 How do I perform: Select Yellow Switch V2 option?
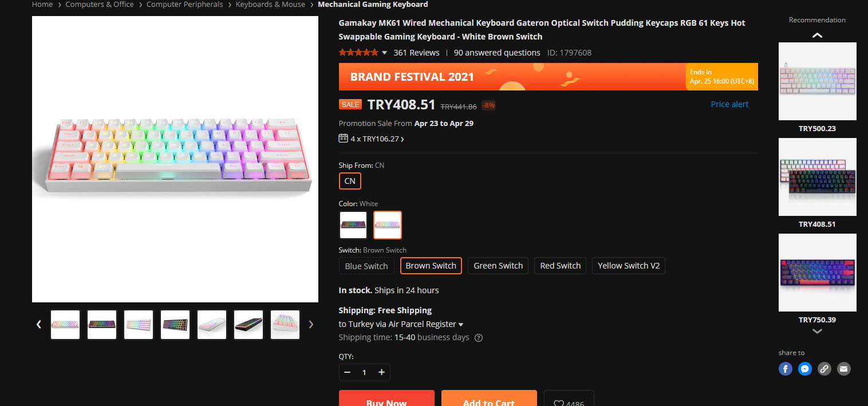point(629,266)
